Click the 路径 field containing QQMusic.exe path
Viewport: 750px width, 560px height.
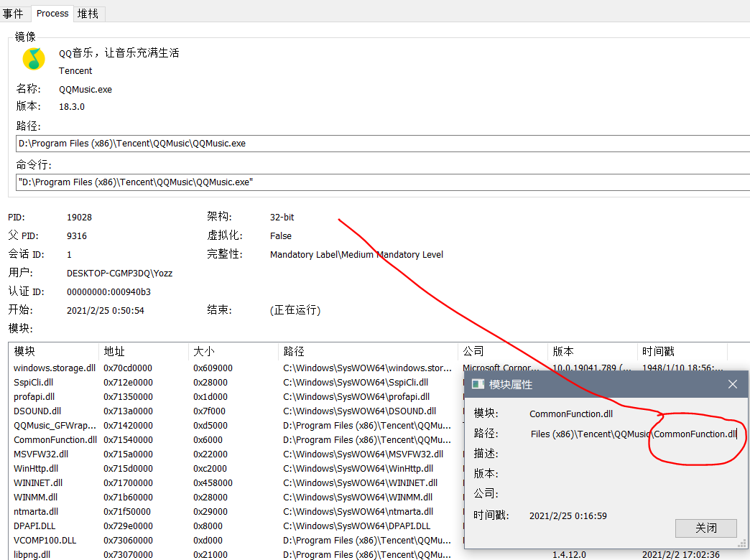[x=383, y=144]
